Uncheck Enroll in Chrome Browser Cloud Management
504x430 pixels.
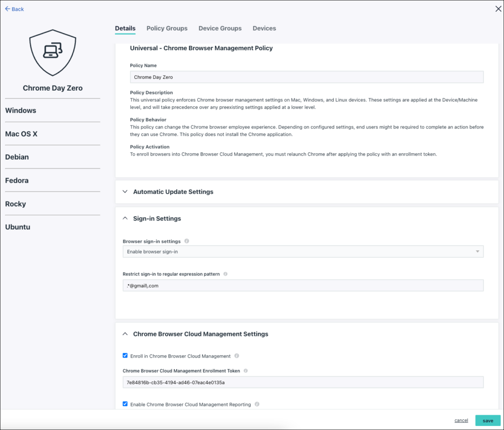(x=125, y=355)
